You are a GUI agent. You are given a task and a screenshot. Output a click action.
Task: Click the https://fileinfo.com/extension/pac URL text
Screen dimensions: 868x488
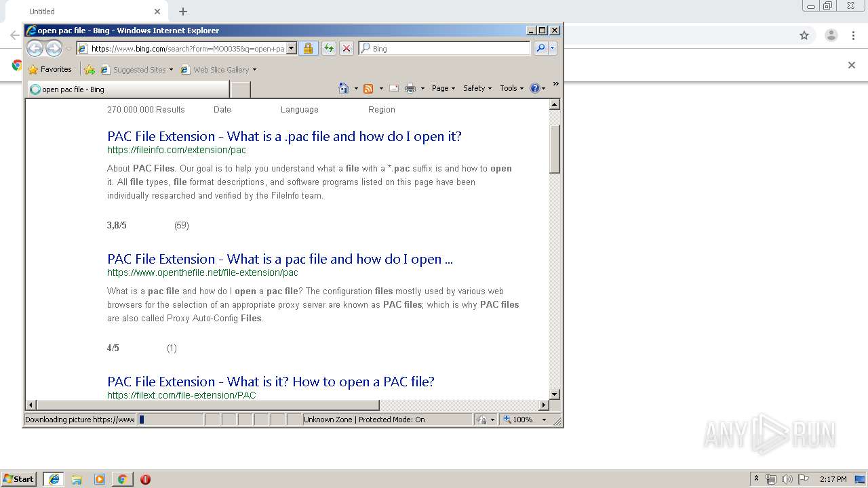pyautogui.click(x=176, y=150)
